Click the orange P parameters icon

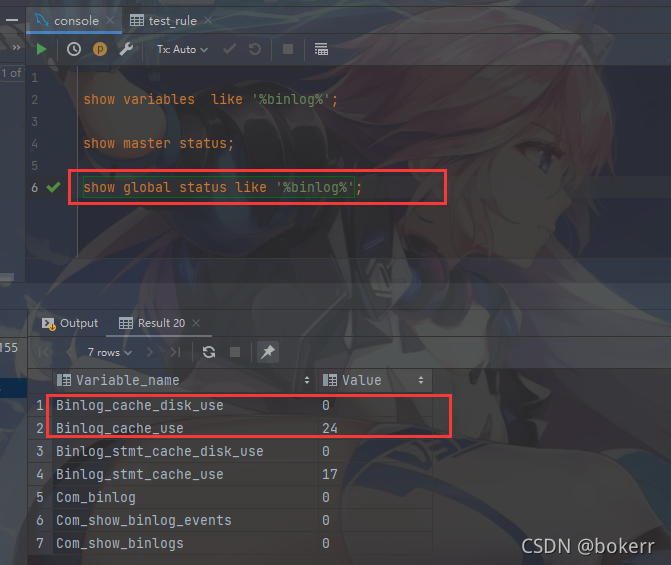coord(100,50)
